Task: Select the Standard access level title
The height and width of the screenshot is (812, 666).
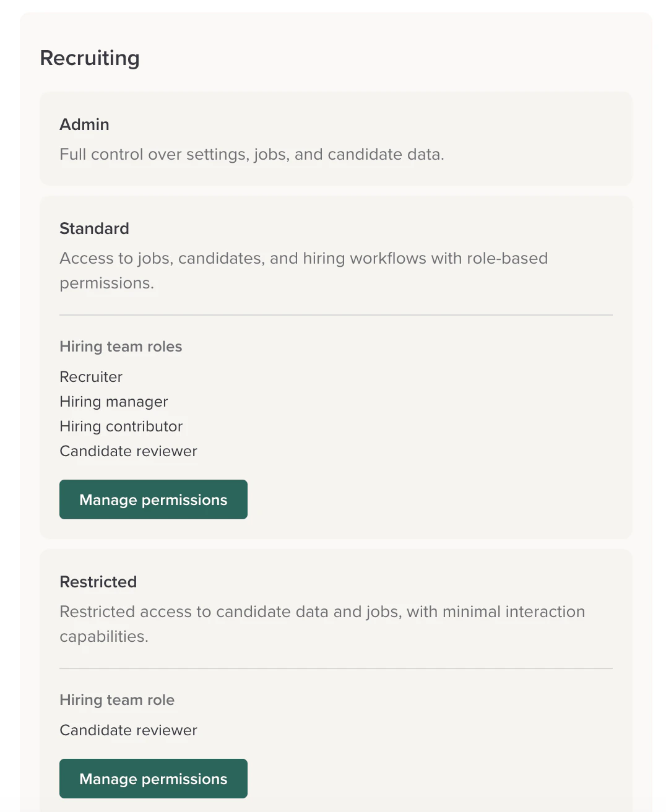Action: pyautogui.click(x=94, y=228)
